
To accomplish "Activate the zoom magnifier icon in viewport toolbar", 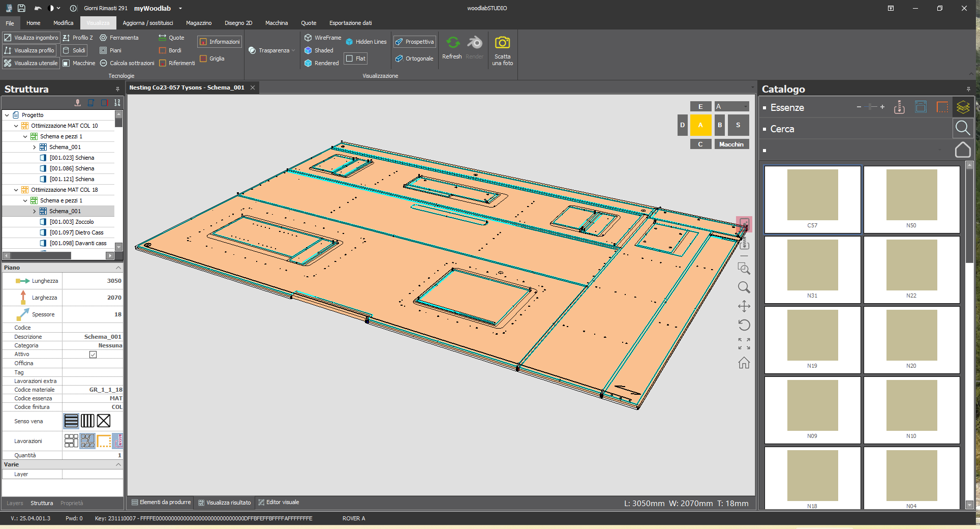I will click(x=744, y=287).
